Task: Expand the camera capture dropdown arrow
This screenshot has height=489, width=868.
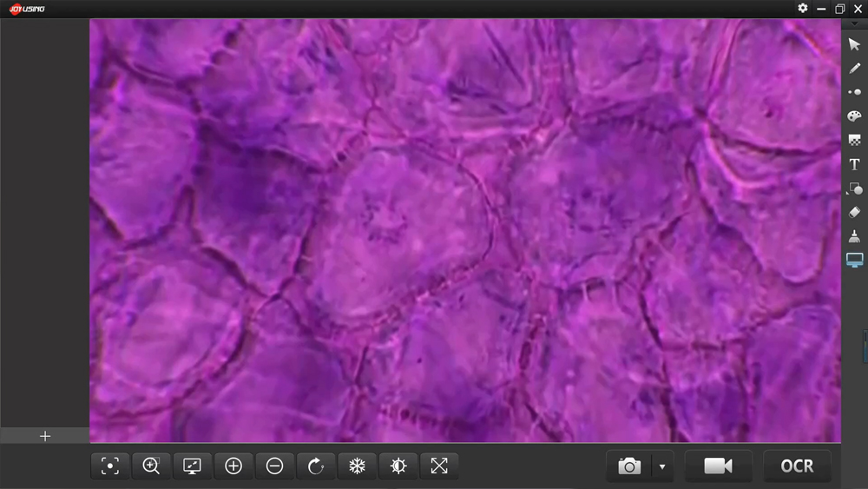Action: pos(662,466)
